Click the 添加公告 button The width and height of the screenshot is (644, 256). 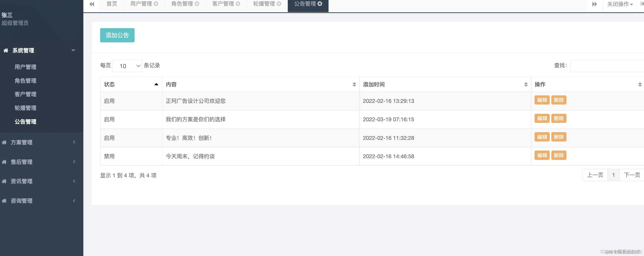[117, 35]
